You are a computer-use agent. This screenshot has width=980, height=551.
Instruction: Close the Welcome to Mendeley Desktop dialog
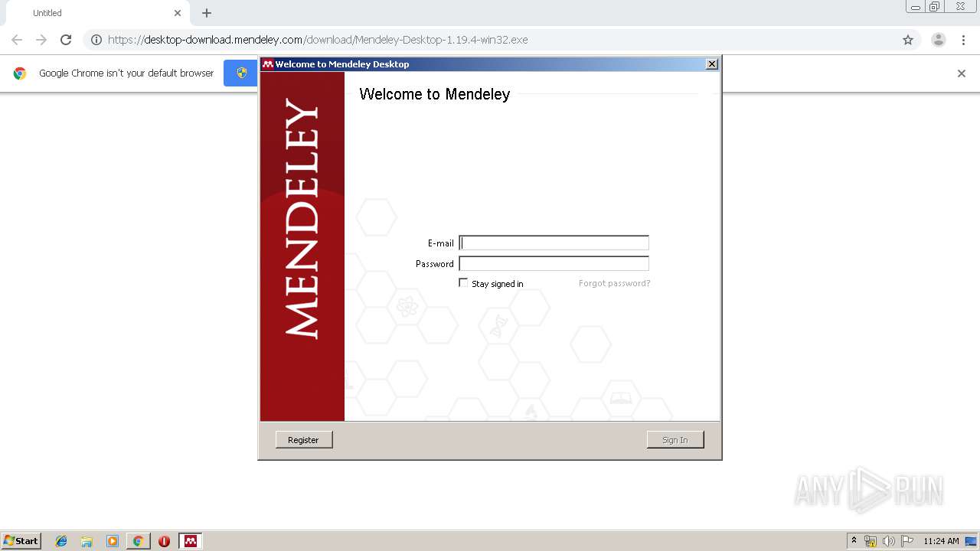(x=711, y=64)
